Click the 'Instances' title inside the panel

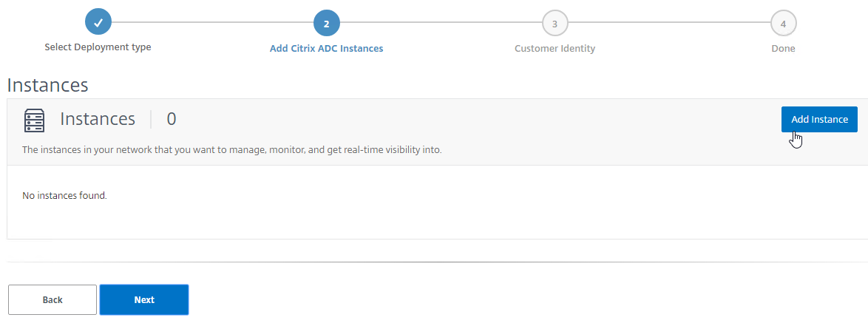[x=98, y=119]
